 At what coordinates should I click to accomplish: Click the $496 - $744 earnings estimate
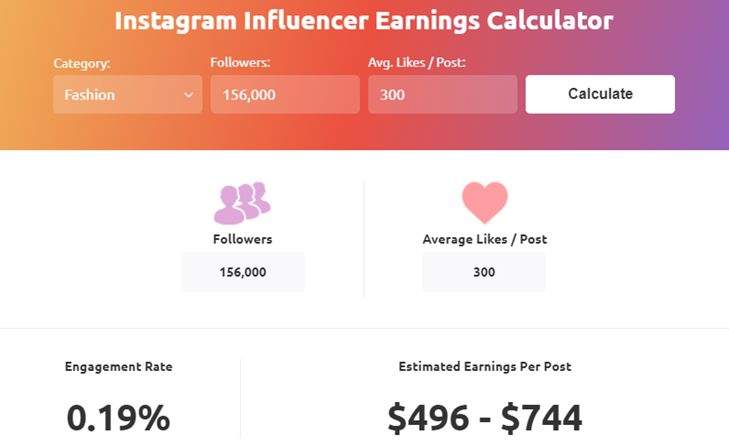pyautogui.click(x=484, y=418)
